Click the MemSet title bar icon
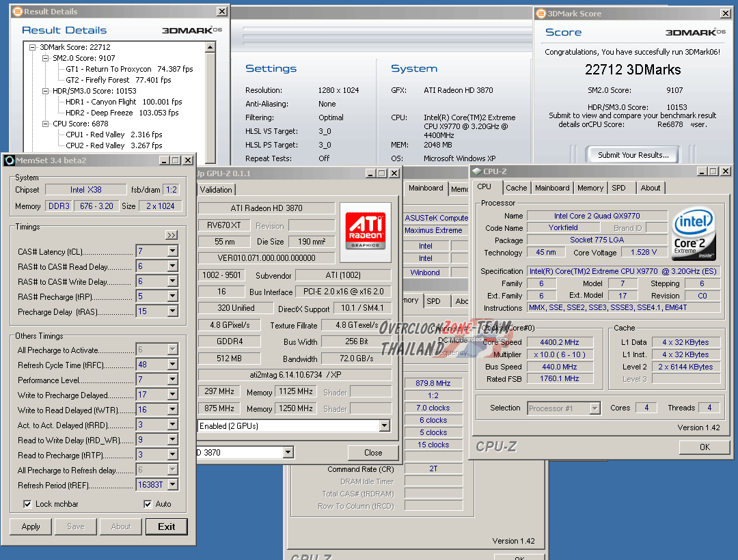Screen dimensions: 738x560 [10, 160]
